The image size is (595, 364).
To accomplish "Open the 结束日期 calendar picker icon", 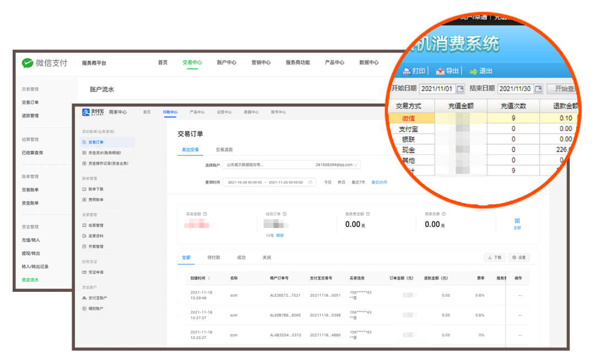I will 538,89.
